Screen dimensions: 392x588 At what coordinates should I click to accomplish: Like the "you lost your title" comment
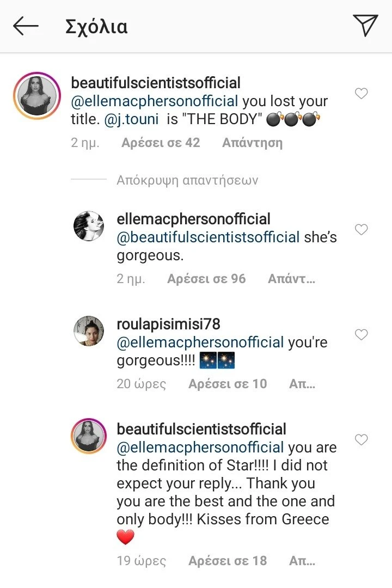click(x=361, y=94)
